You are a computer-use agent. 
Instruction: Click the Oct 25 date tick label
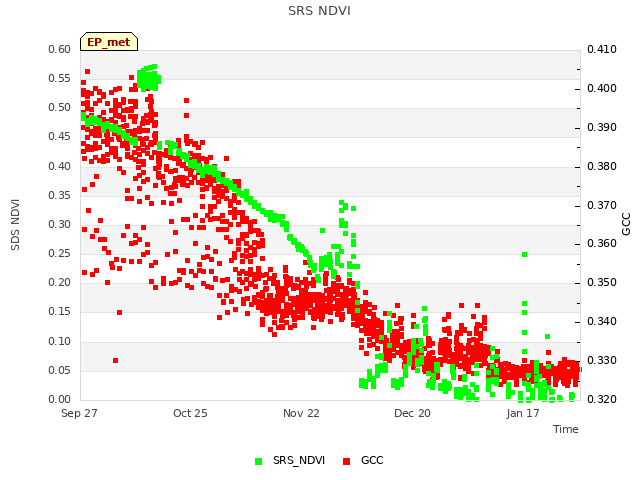click(x=190, y=413)
